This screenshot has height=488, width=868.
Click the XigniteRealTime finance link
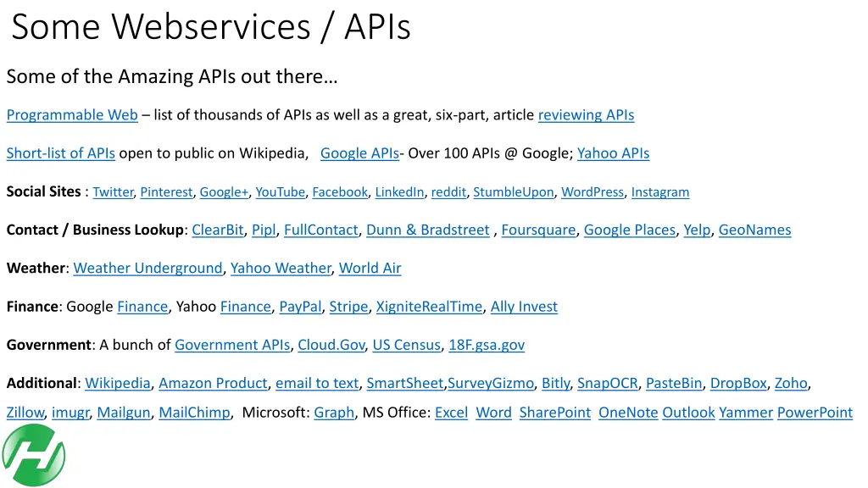pyautogui.click(x=429, y=307)
